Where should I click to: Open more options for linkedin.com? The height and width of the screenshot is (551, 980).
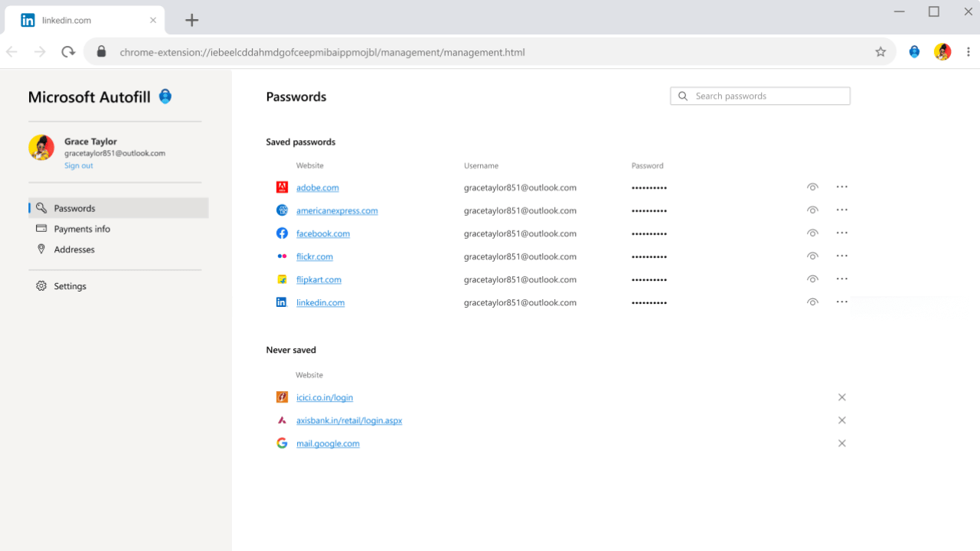pos(842,302)
